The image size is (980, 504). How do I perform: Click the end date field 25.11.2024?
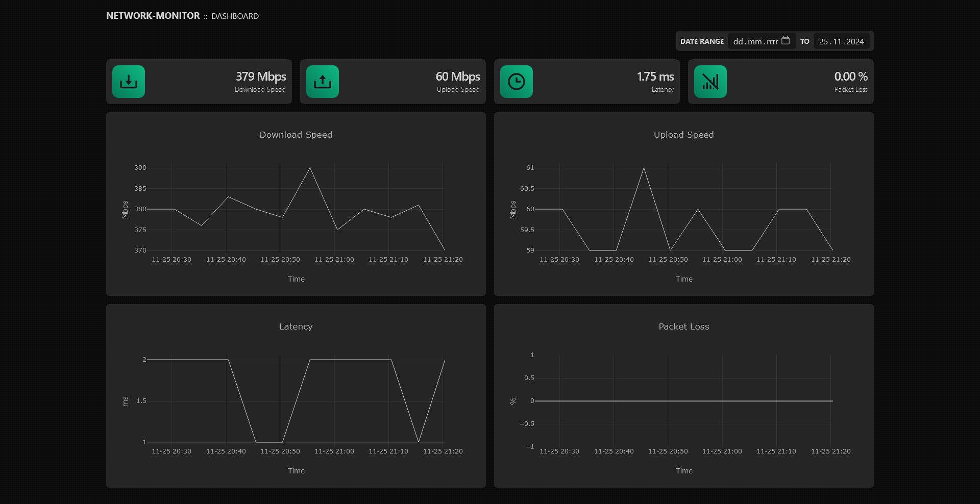[x=841, y=41]
